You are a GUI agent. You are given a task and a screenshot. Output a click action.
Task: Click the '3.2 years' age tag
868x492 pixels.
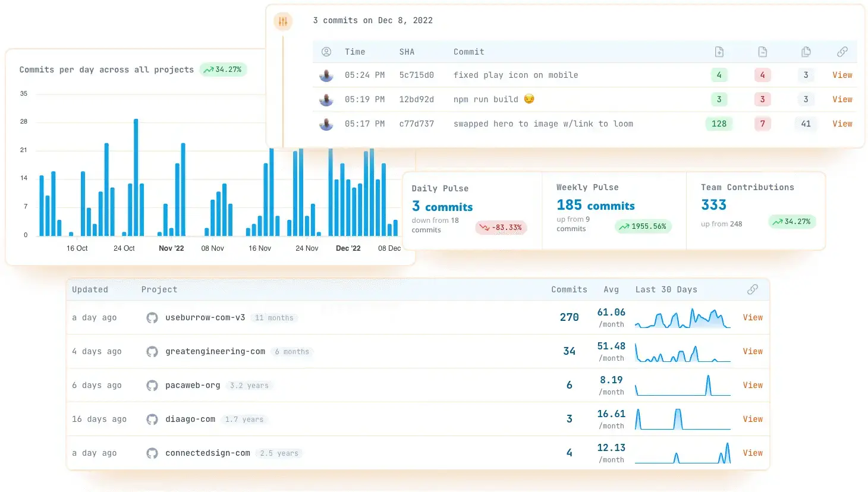pos(249,386)
